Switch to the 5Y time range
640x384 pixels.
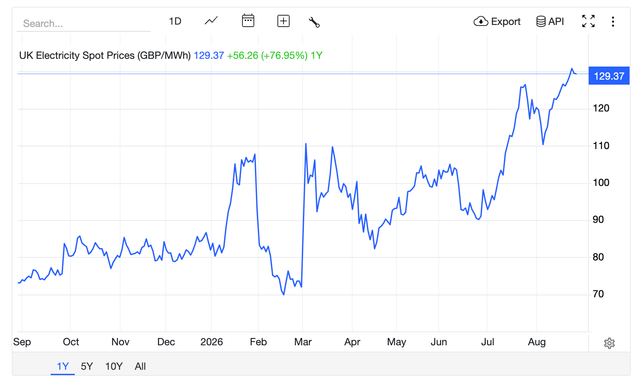coord(87,366)
